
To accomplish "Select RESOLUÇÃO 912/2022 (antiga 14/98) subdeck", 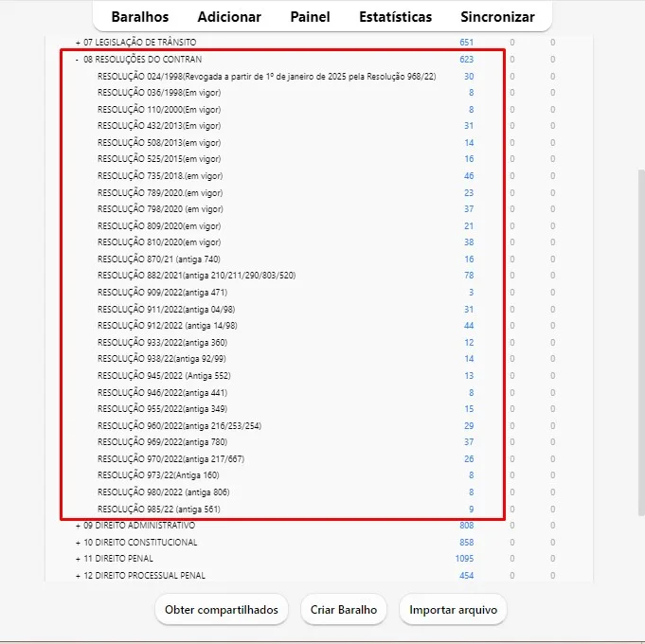I will [x=167, y=325].
